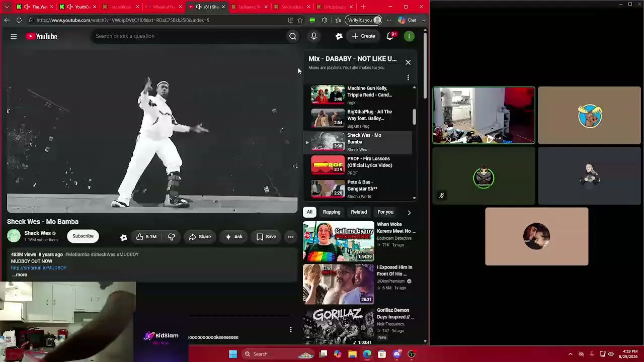Open the Sheck Wes channel avatar

click(x=14, y=236)
